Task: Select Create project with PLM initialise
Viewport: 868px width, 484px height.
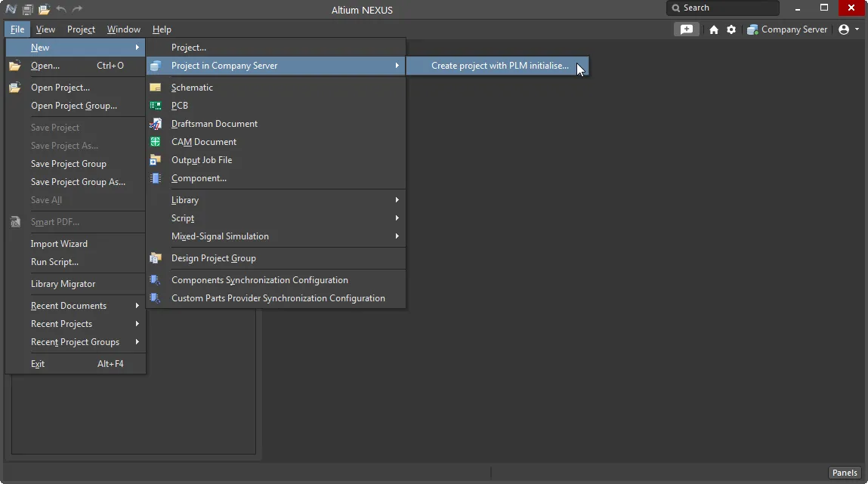Action: click(x=497, y=66)
